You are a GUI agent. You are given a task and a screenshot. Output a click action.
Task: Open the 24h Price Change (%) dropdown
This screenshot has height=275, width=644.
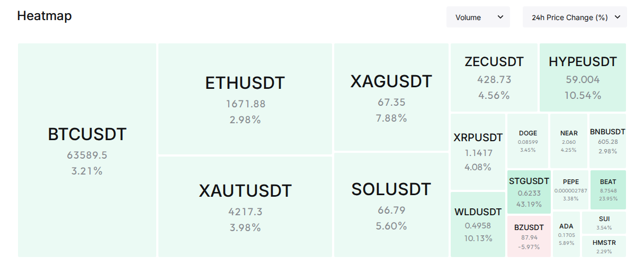[575, 17]
